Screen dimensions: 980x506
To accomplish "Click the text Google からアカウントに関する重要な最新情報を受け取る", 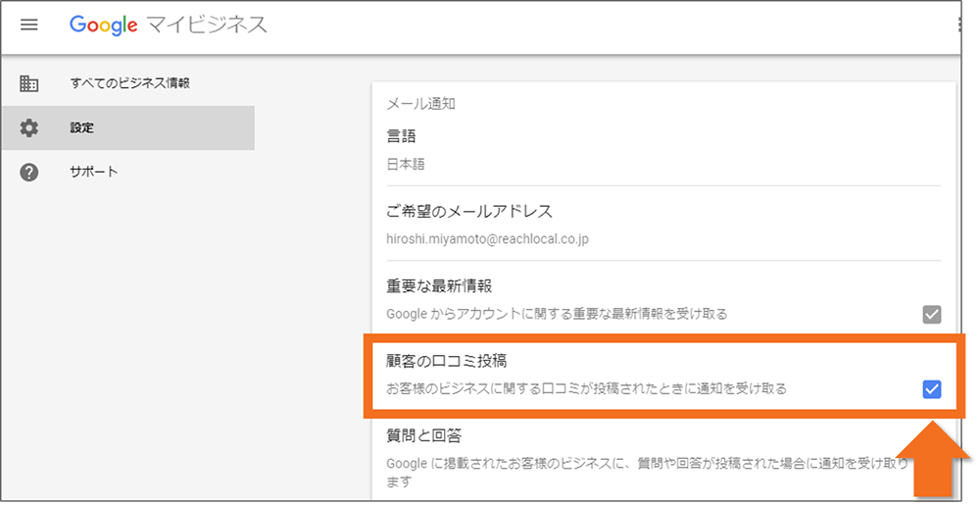I will coord(557,314).
